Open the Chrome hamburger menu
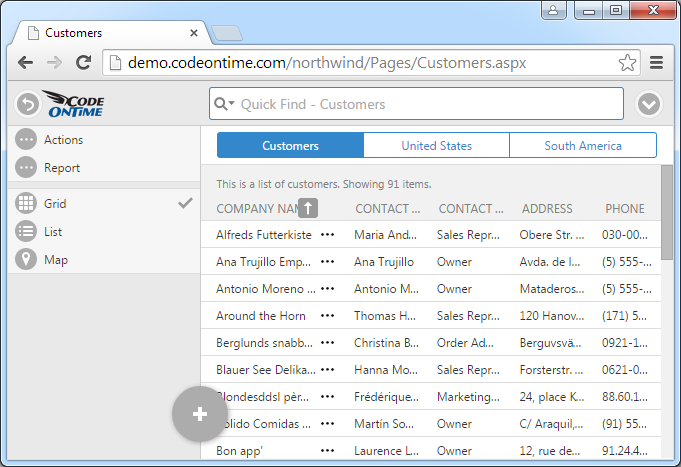Image resolution: width=681 pixels, height=467 pixels. [657, 63]
